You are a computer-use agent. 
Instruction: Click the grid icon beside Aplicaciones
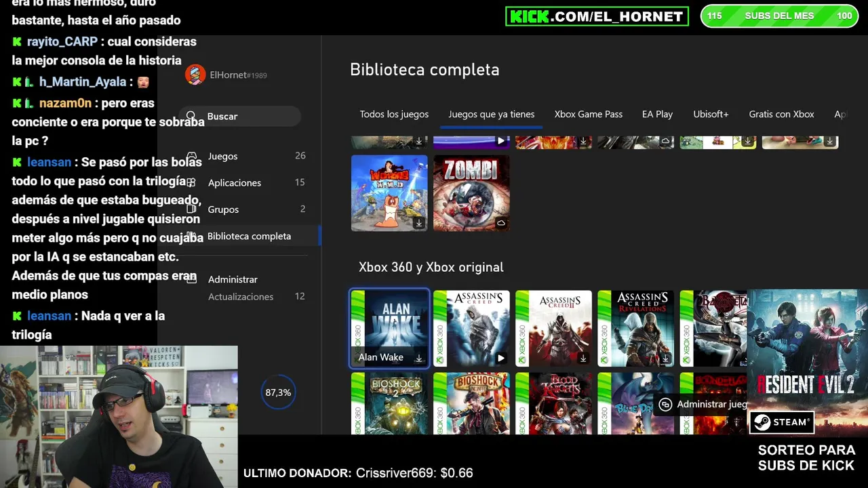[x=192, y=182]
